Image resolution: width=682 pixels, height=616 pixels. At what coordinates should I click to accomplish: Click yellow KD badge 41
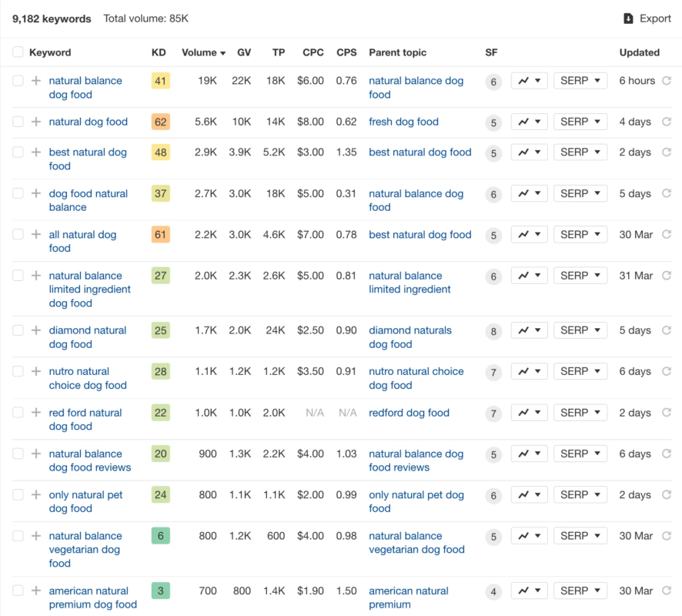pyautogui.click(x=161, y=81)
